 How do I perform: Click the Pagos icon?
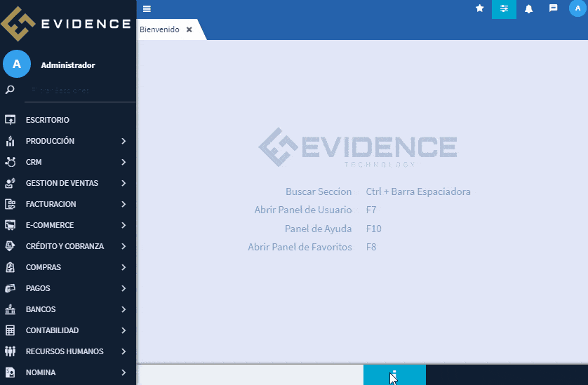click(x=10, y=288)
